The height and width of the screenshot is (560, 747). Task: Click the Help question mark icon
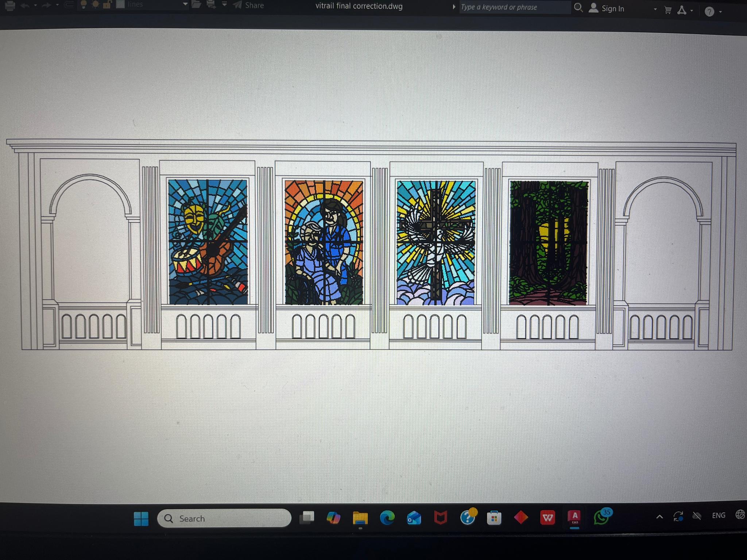pyautogui.click(x=709, y=12)
